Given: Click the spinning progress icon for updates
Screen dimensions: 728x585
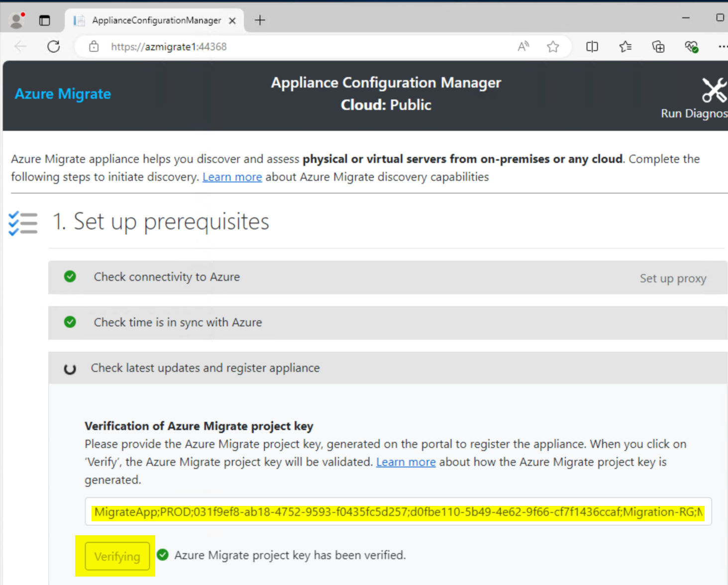Looking at the screenshot, I should pos(70,369).
